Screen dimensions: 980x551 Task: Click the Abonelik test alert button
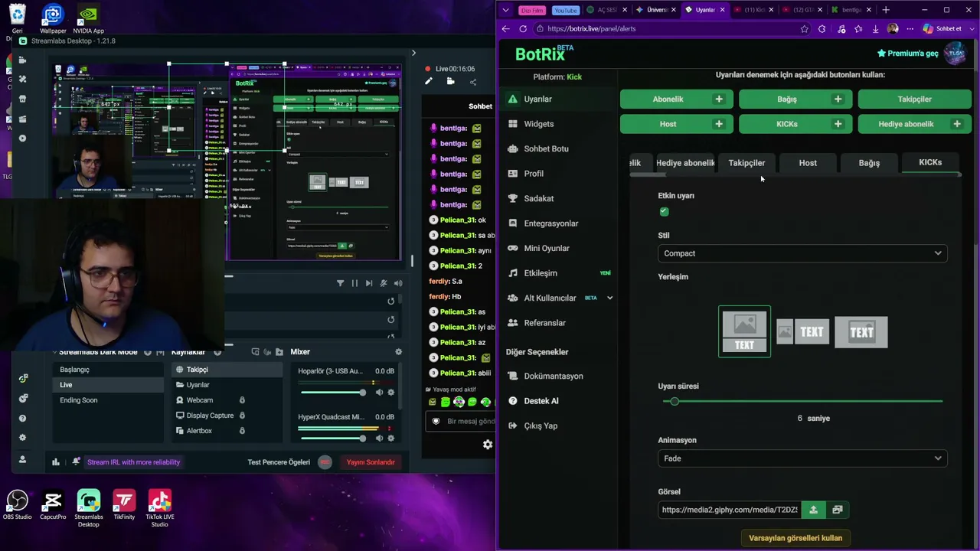pos(676,99)
